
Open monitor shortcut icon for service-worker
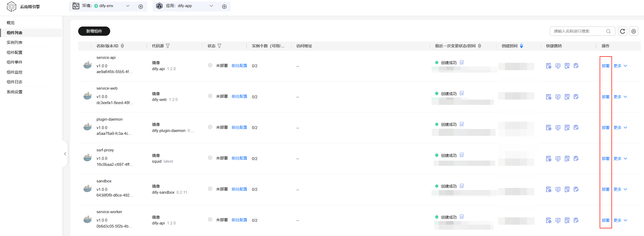coord(558,220)
